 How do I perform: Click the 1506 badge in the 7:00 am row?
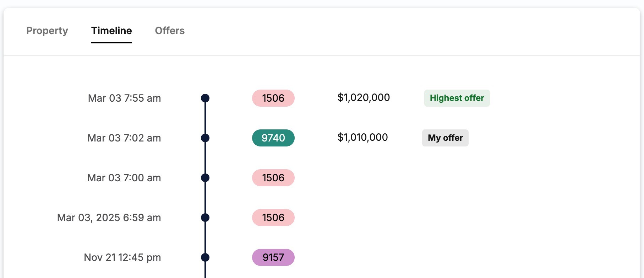(273, 178)
